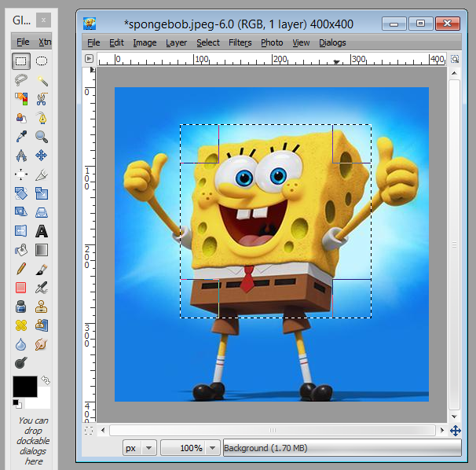This screenshot has height=470, width=476.
Task: Select the Rectangle Select tool
Action: [21, 61]
